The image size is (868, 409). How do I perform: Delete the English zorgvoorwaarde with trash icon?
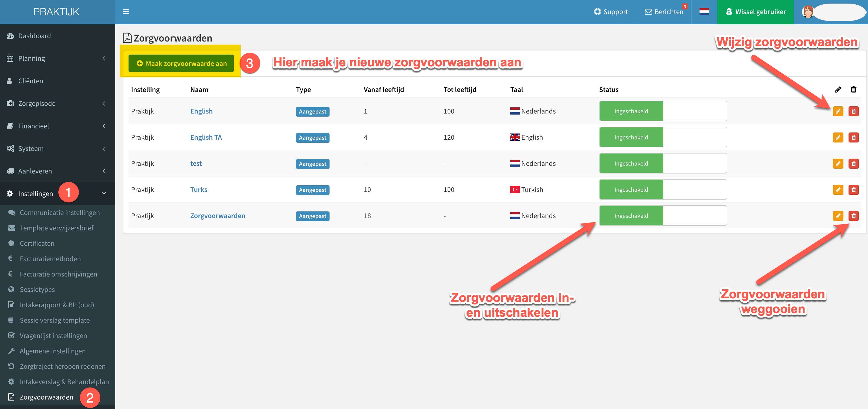pos(853,111)
